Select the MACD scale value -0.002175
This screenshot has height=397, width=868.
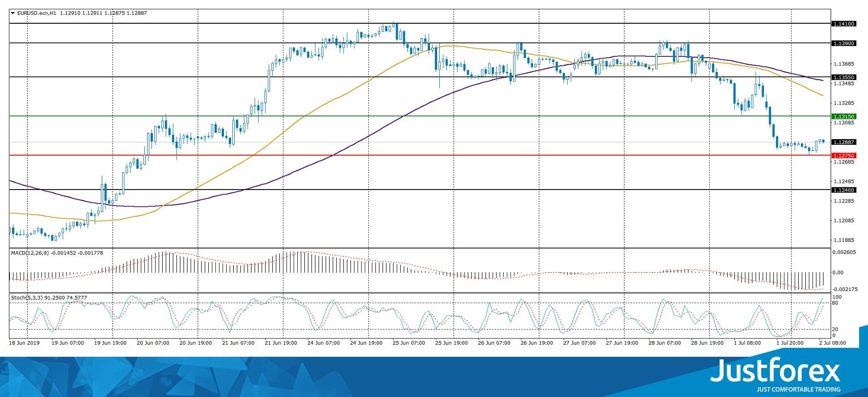[844, 289]
